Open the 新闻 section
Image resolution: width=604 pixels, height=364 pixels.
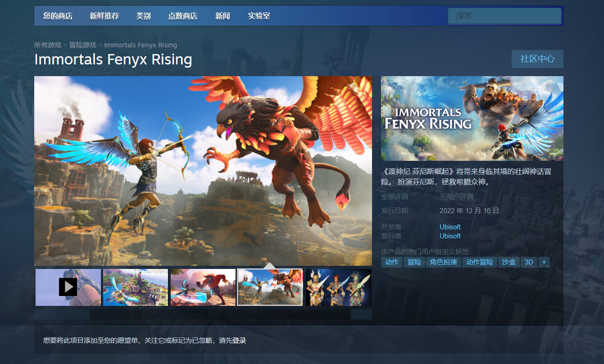click(x=223, y=15)
